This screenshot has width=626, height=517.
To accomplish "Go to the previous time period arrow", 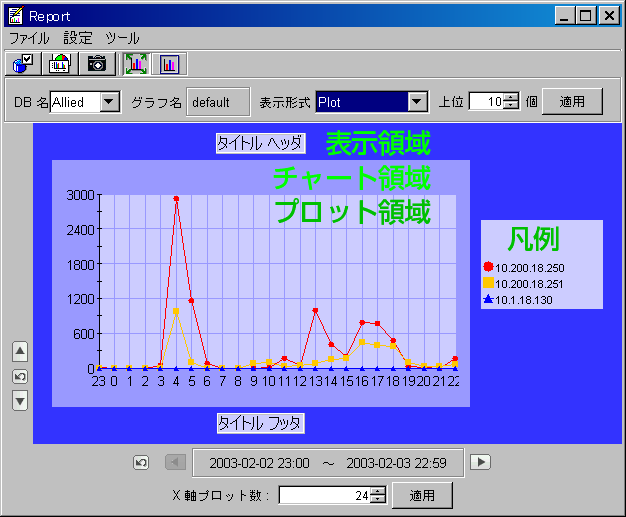I will coord(175,462).
